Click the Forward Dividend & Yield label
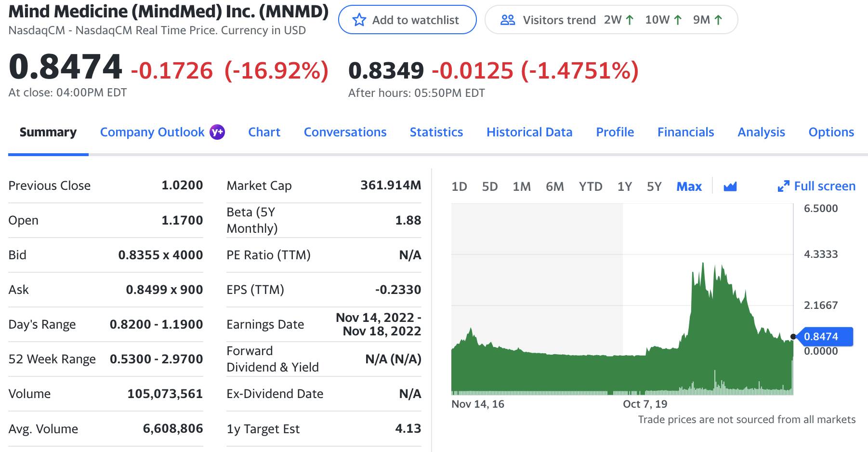The width and height of the screenshot is (868, 452). 273,359
